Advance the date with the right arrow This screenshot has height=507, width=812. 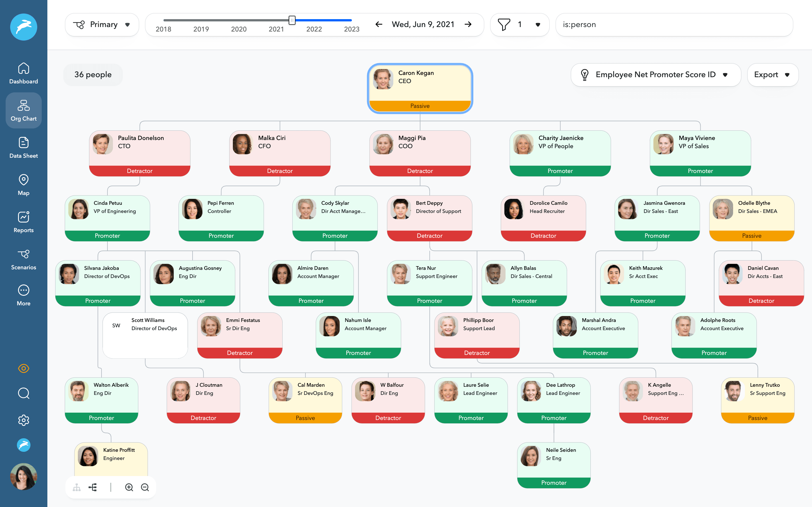coord(468,24)
